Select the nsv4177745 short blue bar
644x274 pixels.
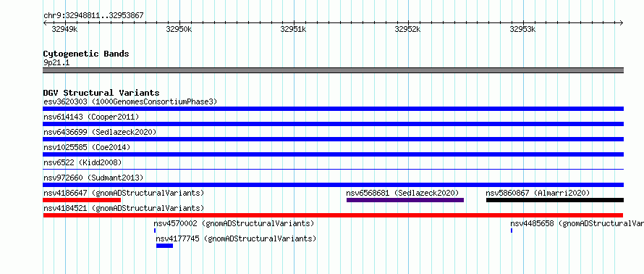click(165, 246)
